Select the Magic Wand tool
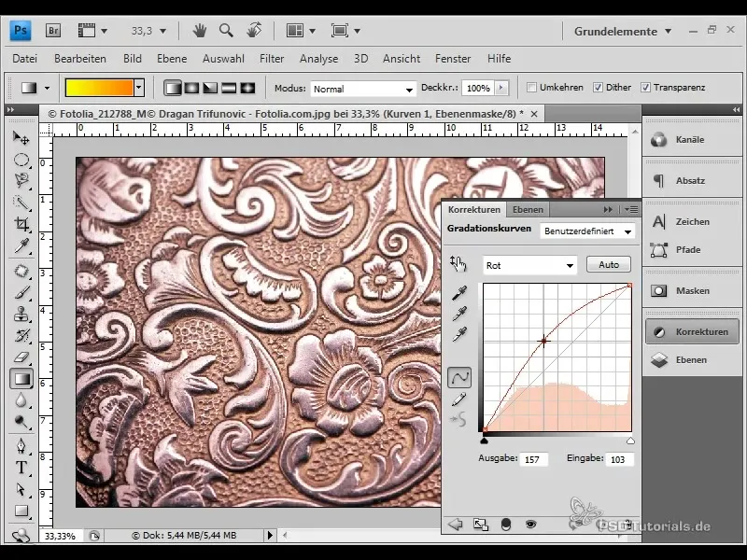The width and height of the screenshot is (747, 560). [21, 203]
